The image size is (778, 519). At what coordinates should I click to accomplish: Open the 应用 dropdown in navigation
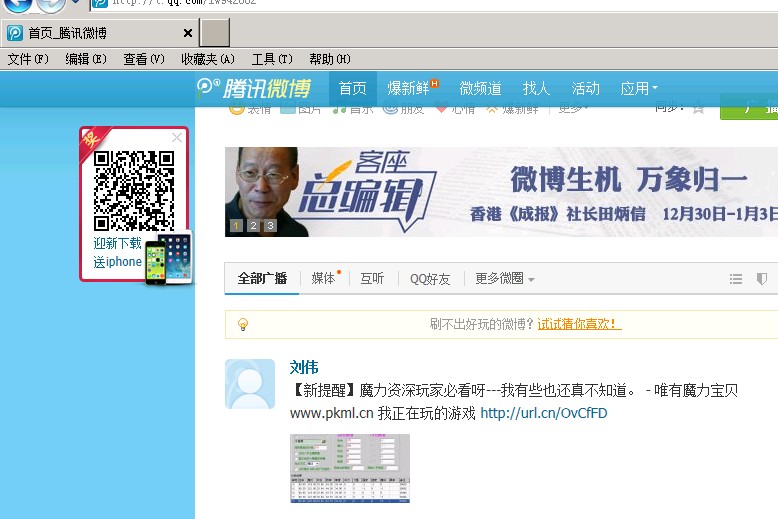pos(639,88)
